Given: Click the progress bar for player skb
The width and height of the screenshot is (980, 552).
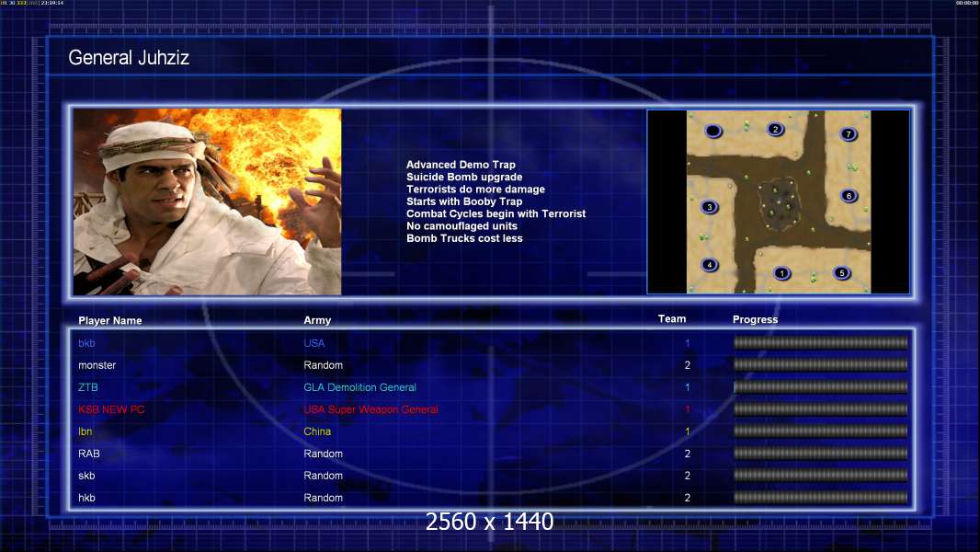Looking at the screenshot, I should [x=820, y=476].
